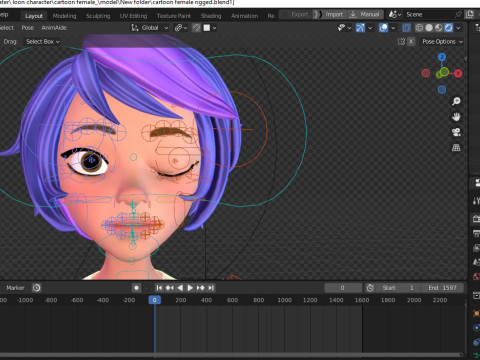Select wireframe viewport shading

[x=419, y=28]
